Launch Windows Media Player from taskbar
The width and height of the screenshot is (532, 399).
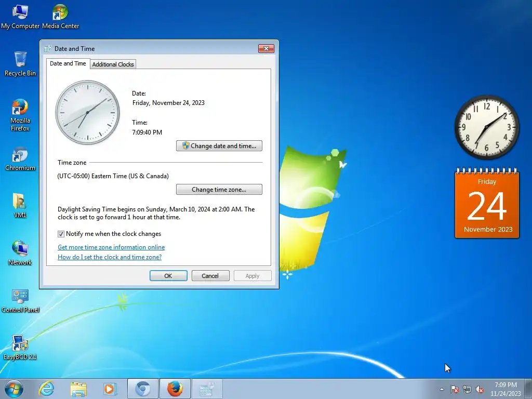click(110, 389)
